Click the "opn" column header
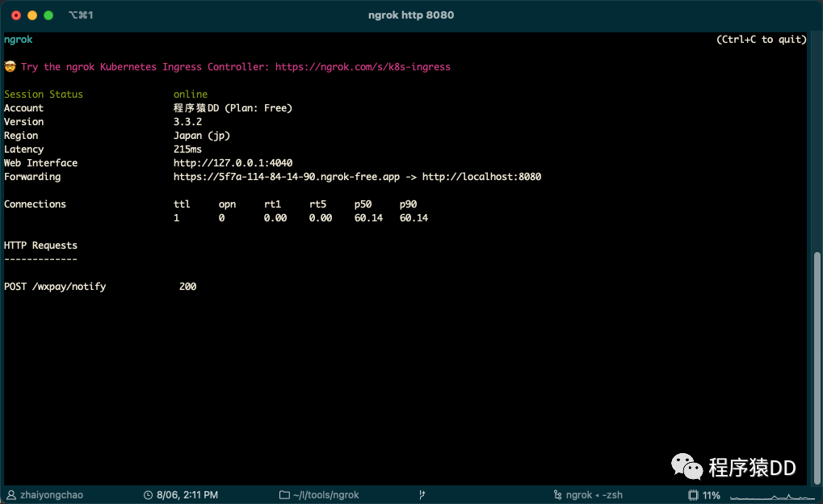 click(x=227, y=204)
